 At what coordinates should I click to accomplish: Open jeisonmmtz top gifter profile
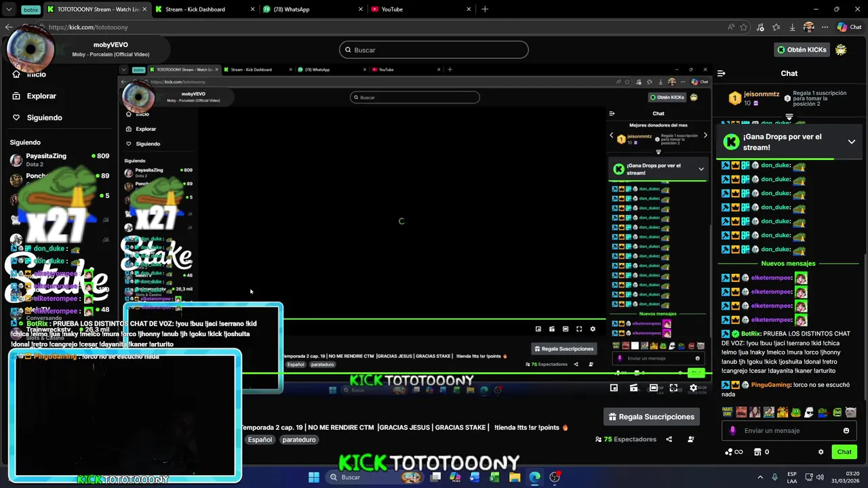click(x=762, y=94)
